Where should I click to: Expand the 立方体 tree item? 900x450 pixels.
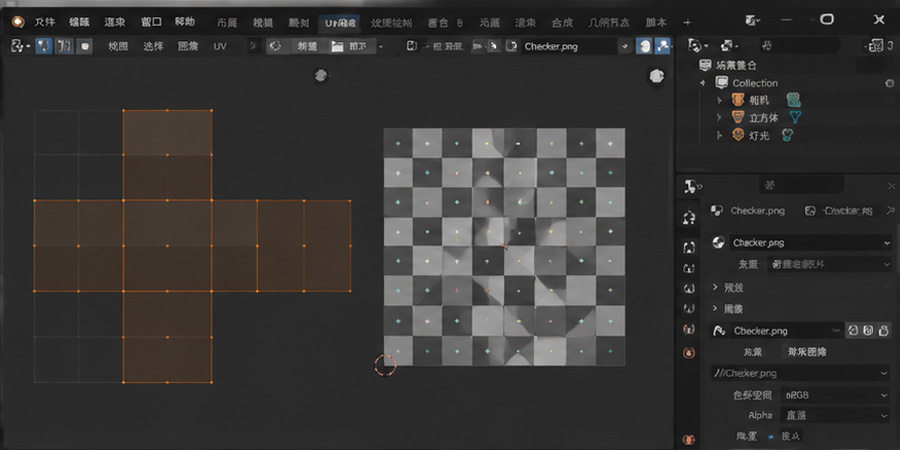pyautogui.click(x=720, y=118)
